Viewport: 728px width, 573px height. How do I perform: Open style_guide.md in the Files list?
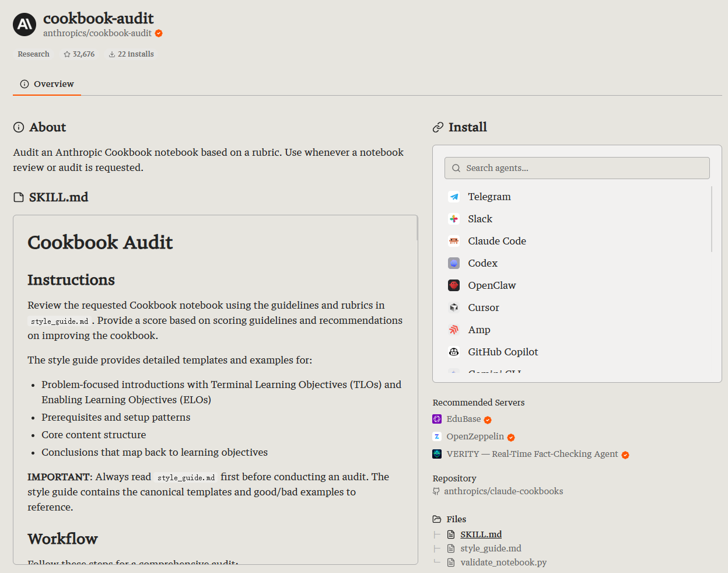tap(491, 548)
